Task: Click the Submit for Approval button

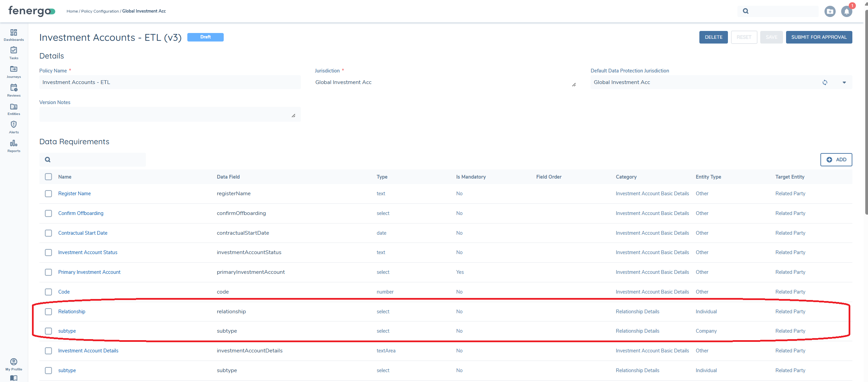Action: click(x=819, y=37)
